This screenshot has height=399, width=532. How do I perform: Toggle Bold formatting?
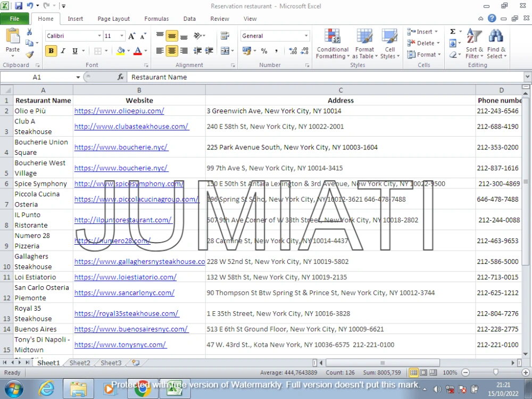tap(51, 51)
